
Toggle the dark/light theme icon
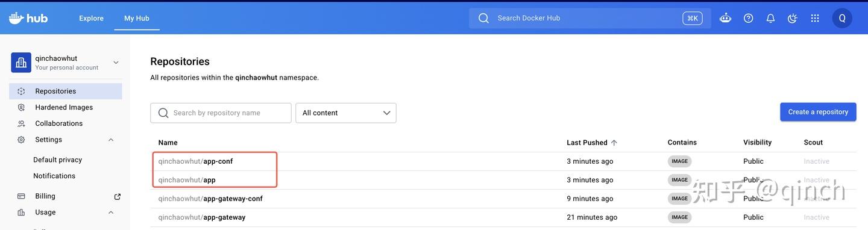793,18
